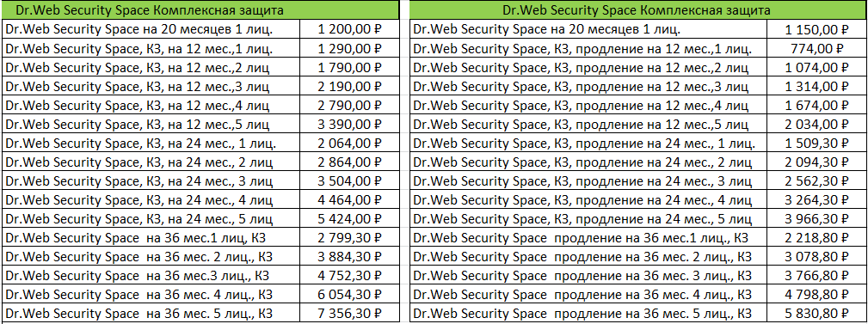Click cell 'продление на 36 мес. 3 лиц., КЗ'
Viewport: 868px width, 324px height.
click(589, 277)
